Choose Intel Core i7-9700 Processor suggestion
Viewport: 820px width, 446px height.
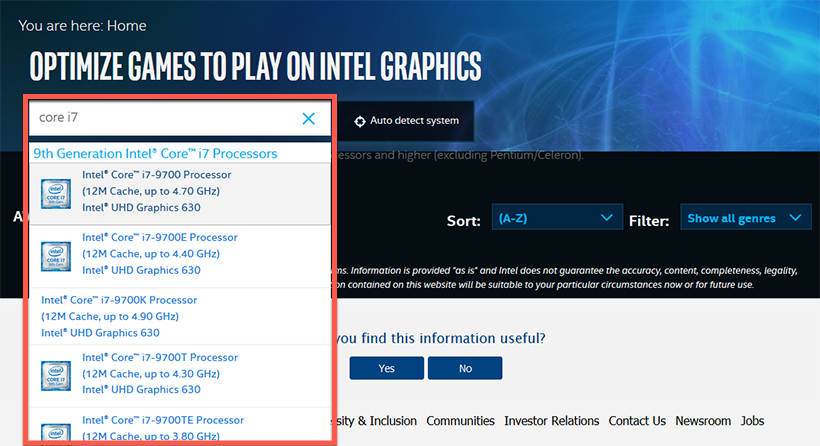[x=156, y=175]
